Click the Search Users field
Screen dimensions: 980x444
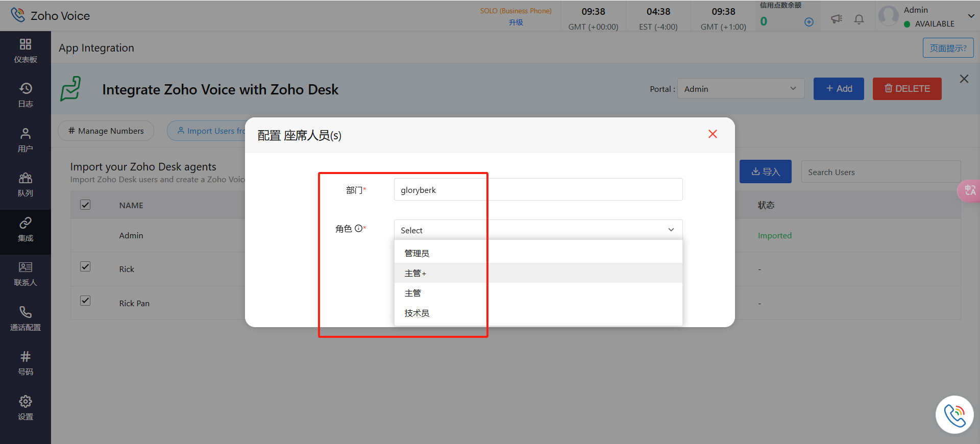tap(880, 172)
